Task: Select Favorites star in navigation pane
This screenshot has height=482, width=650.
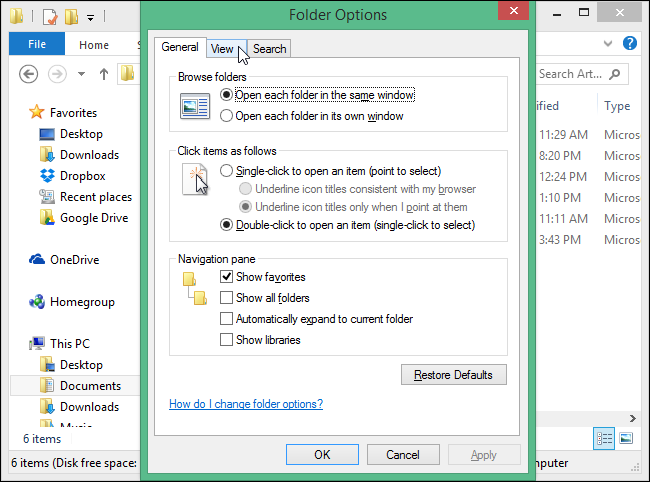Action: point(36,112)
